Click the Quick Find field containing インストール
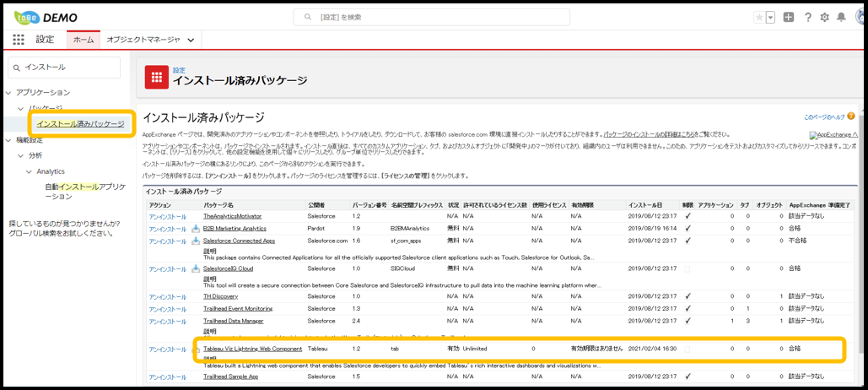Screen dimensions: 868x390 coord(64,67)
